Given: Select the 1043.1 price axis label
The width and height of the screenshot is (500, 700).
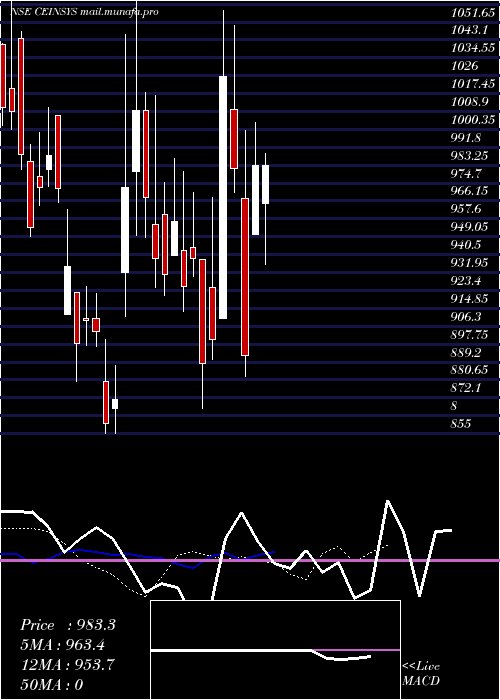Looking at the screenshot, I should pos(469,30).
